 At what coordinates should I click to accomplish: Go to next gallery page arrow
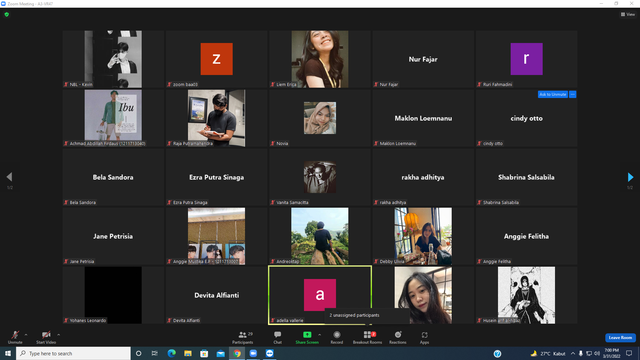(630, 177)
